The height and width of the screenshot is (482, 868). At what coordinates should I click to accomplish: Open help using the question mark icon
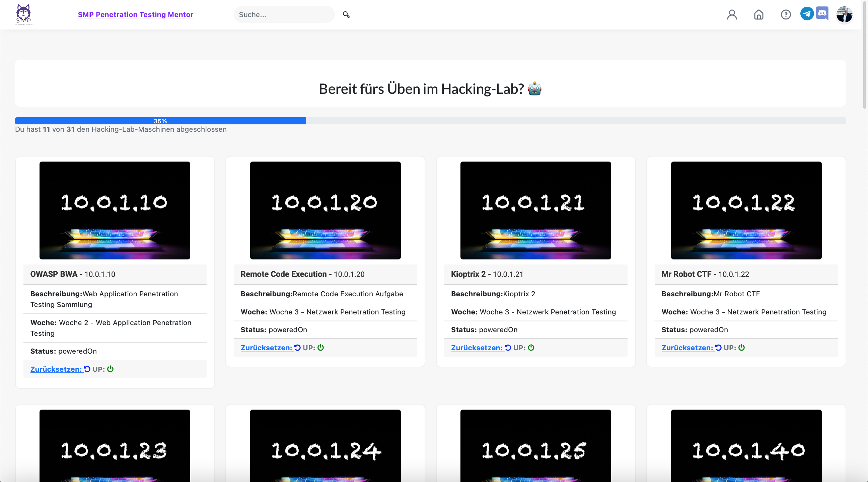[786, 14]
